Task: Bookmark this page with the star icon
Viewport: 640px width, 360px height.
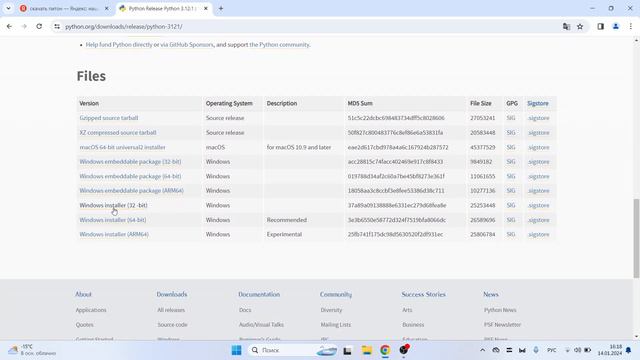Action: point(580,27)
